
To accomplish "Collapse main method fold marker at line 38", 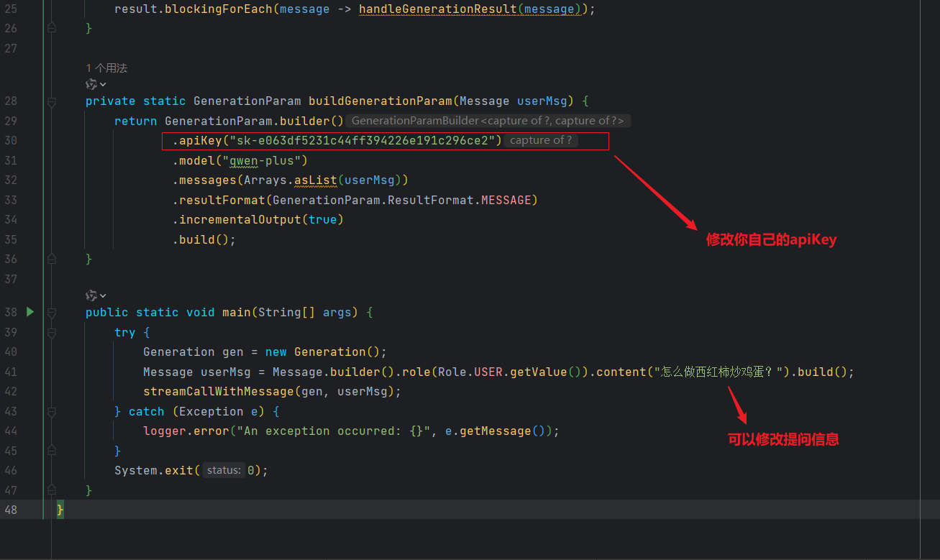I will (x=52, y=313).
